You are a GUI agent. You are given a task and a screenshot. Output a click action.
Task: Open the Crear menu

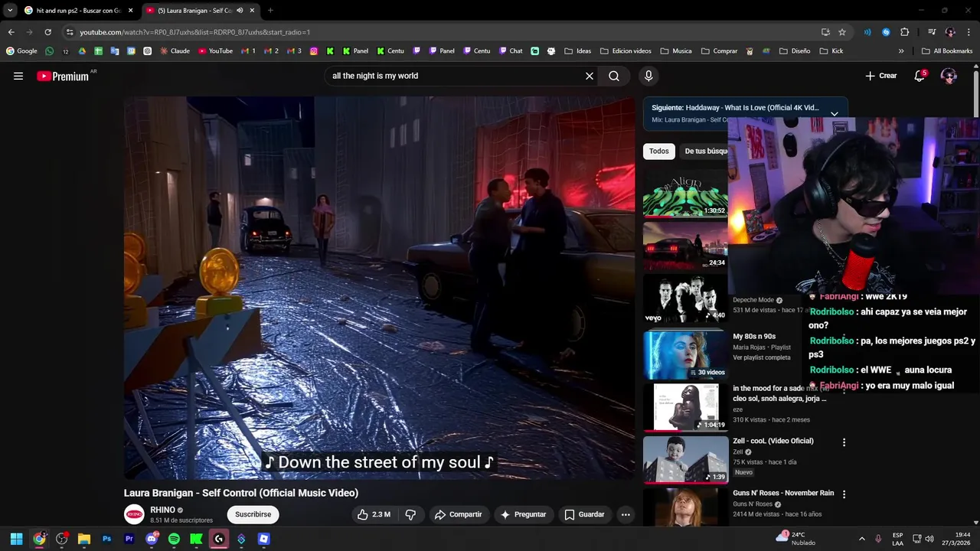click(880, 76)
